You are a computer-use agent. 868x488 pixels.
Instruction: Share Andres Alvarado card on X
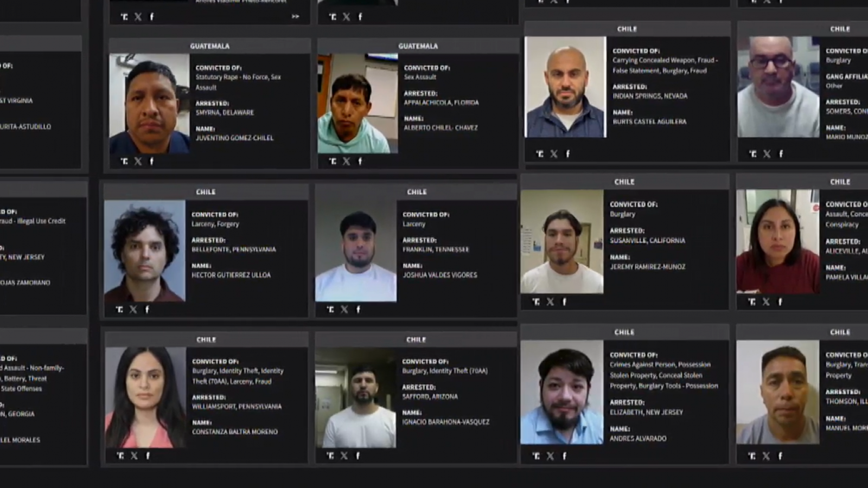click(550, 456)
